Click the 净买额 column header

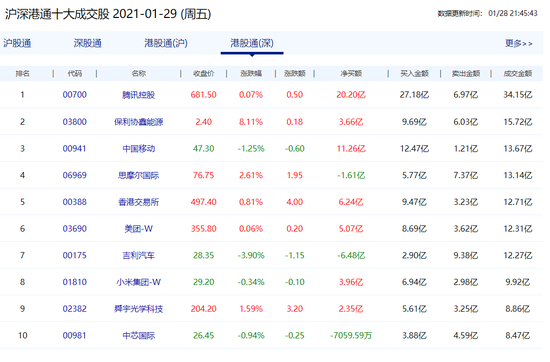point(351,73)
